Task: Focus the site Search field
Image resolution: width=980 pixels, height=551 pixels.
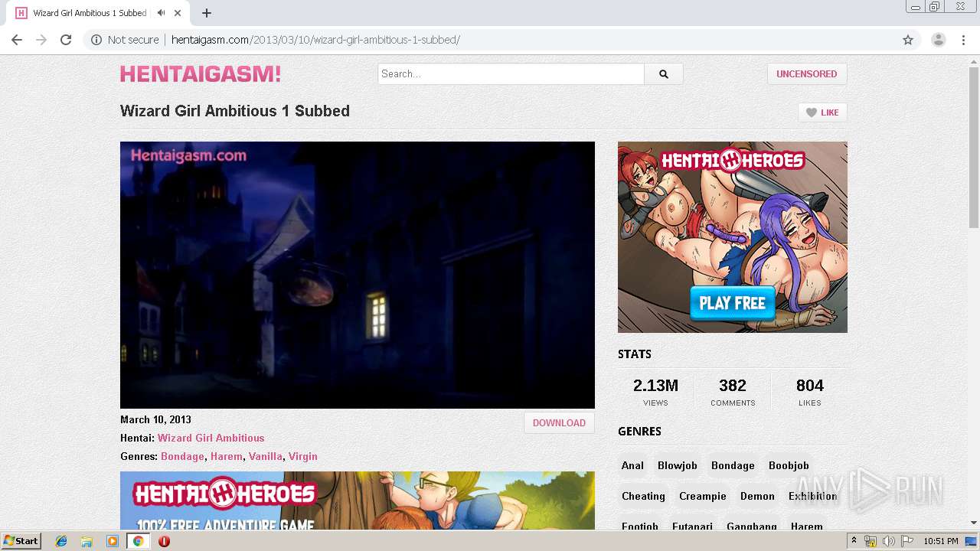Action: (511, 73)
